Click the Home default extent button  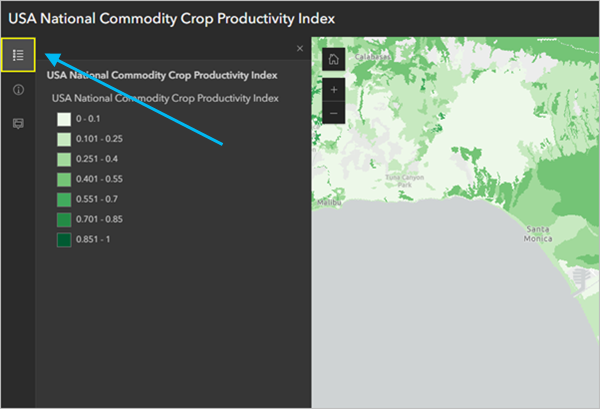pyautogui.click(x=334, y=59)
